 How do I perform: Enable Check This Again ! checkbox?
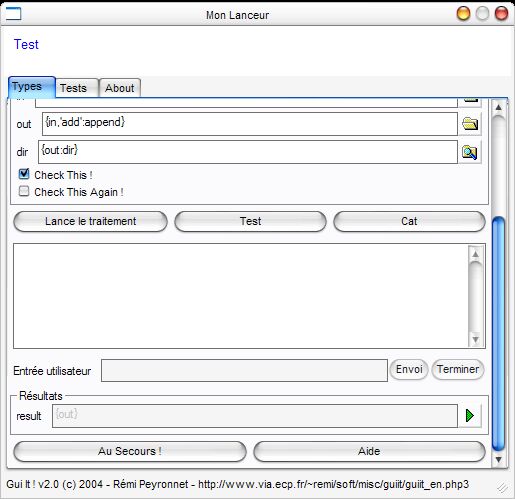tap(24, 191)
